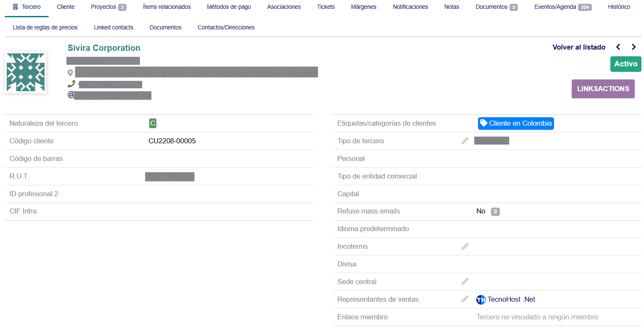Click the Incoterms edit pencil icon
The width and height of the screenshot is (644, 329).
465,247
